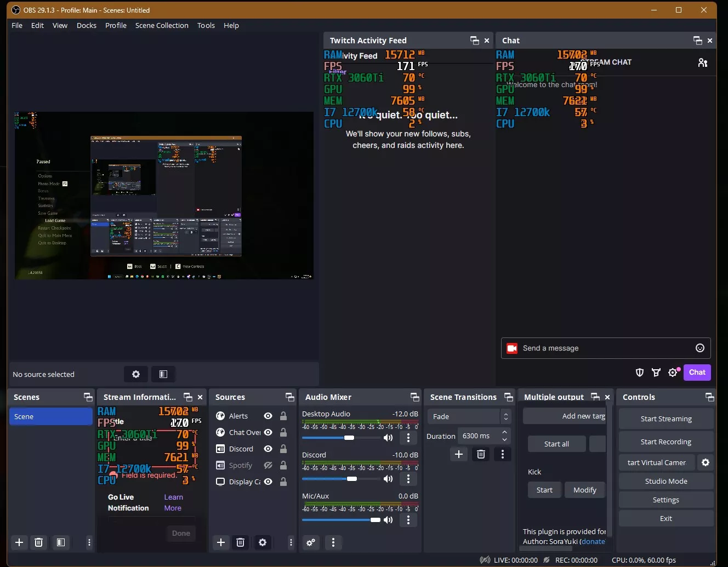Click the moderation shield icon below chat

pos(639,373)
